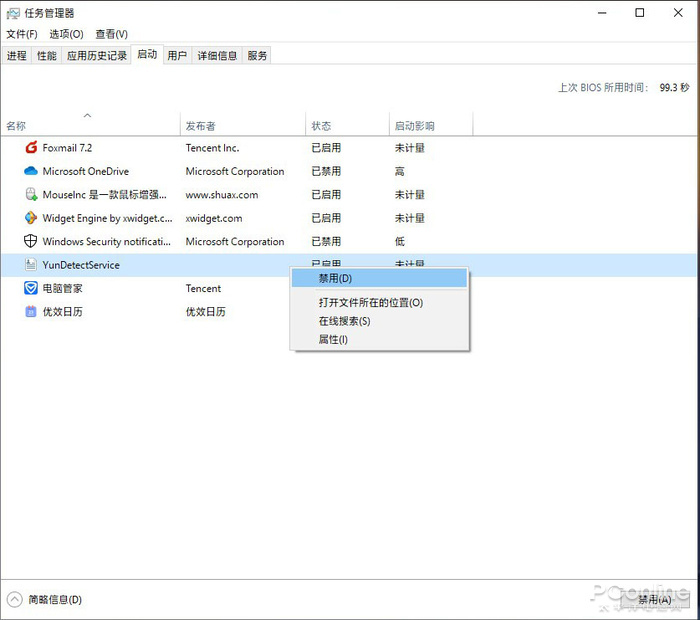Click the 未计量 impact of Widget Engine
The height and width of the screenshot is (620, 700).
[x=409, y=218]
